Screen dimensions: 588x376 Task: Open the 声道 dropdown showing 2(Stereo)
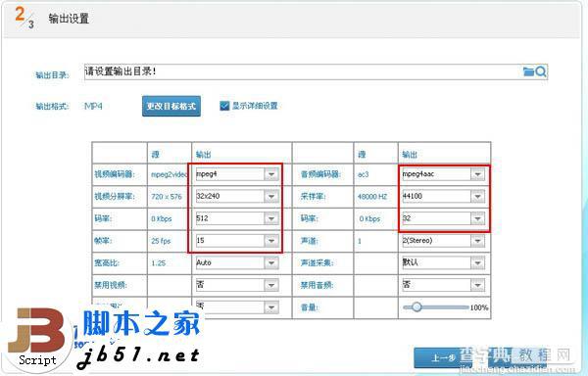pos(443,241)
